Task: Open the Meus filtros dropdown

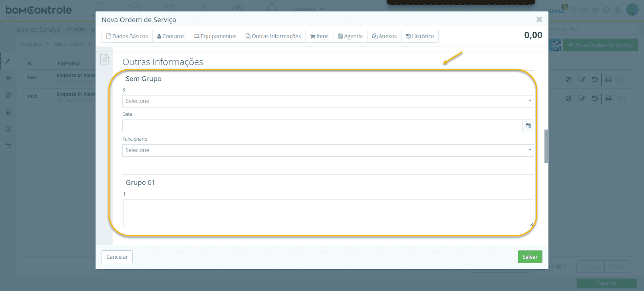Action: (72, 44)
